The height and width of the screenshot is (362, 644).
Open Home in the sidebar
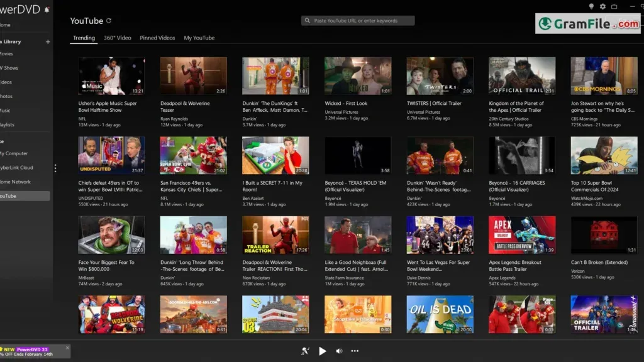5,25
